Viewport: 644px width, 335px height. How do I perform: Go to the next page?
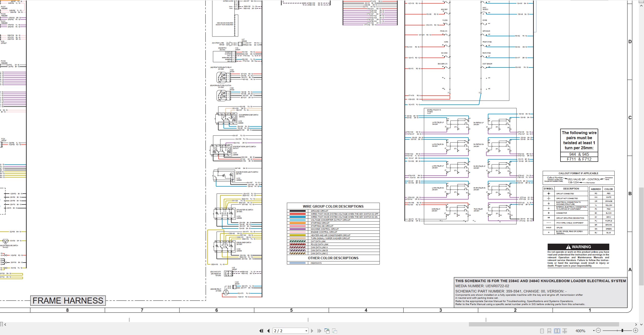click(312, 331)
